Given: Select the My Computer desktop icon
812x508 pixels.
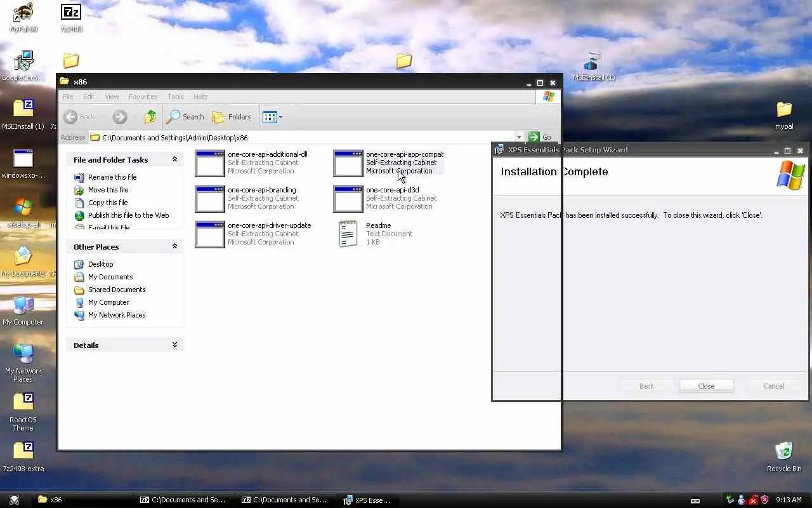Looking at the screenshot, I should coord(23,310).
